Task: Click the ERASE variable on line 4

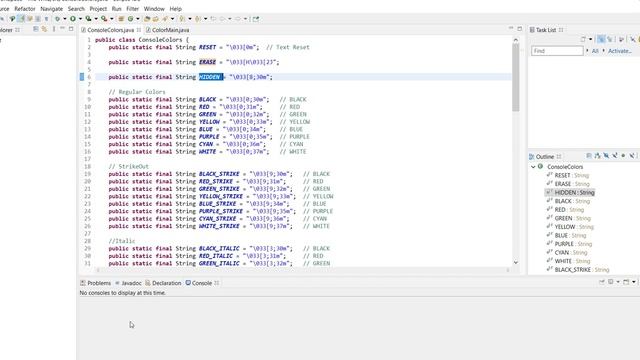Action: 207,62
